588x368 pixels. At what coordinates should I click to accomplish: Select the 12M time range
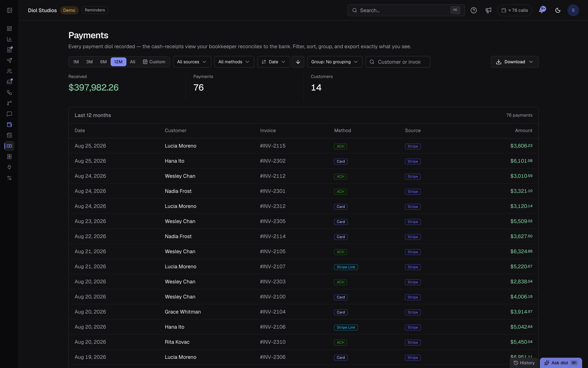118,62
